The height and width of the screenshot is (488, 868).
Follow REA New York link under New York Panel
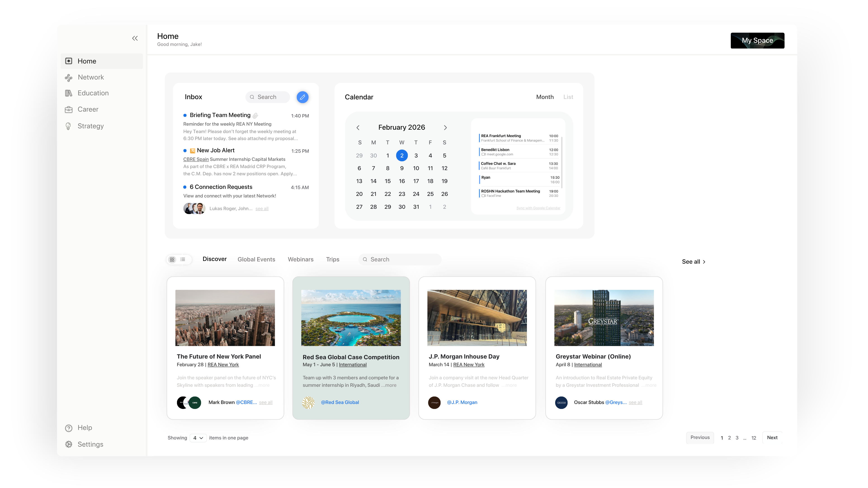(x=223, y=365)
